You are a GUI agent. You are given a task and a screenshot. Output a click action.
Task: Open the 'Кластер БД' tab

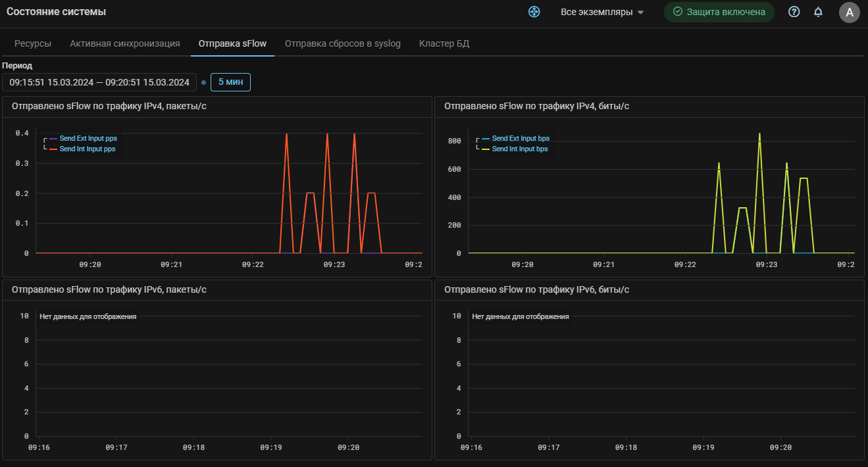pyautogui.click(x=444, y=43)
